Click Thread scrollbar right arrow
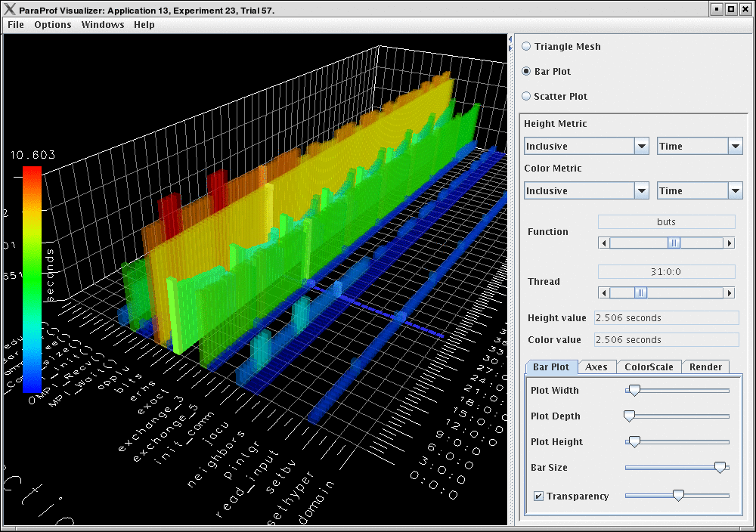The image size is (756, 532). click(730, 292)
